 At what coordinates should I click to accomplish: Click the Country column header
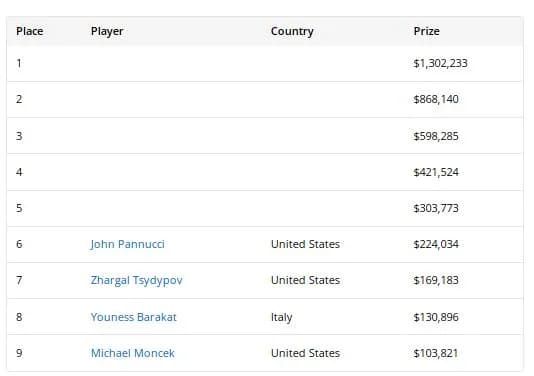292,31
